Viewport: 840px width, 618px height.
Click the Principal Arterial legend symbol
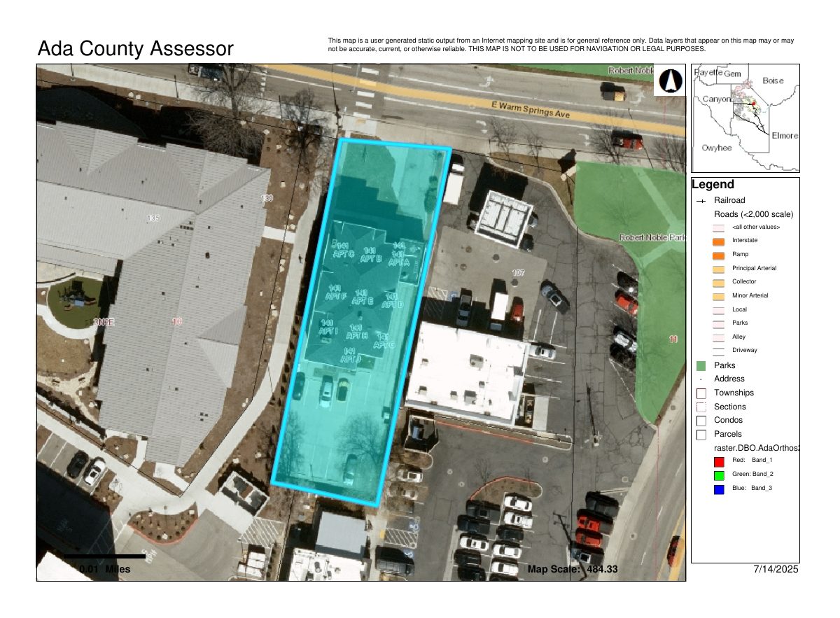click(x=718, y=269)
